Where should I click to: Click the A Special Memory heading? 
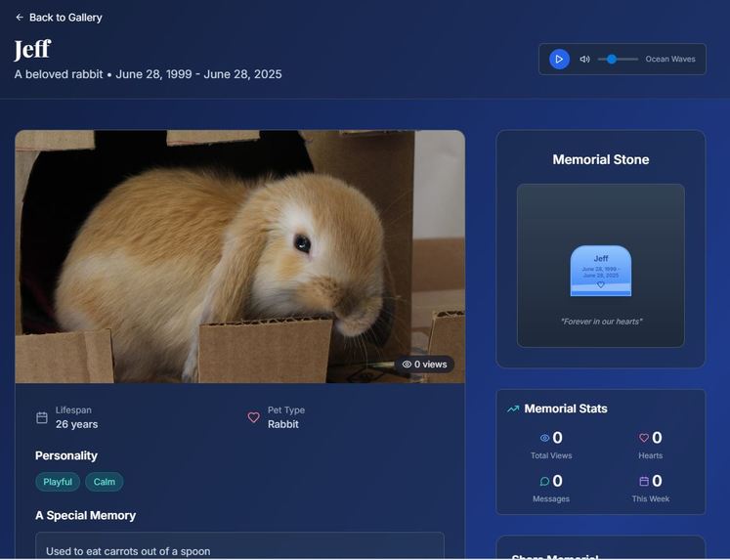coord(86,515)
